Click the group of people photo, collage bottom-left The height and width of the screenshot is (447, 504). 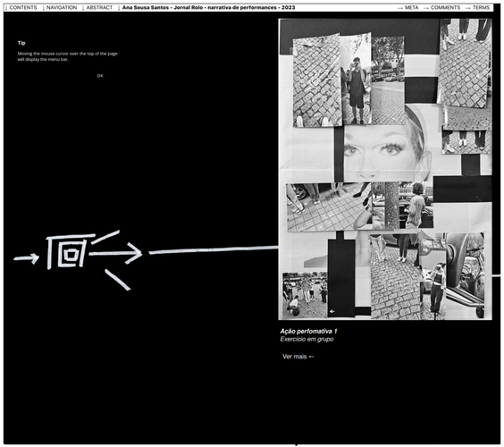[305, 295]
